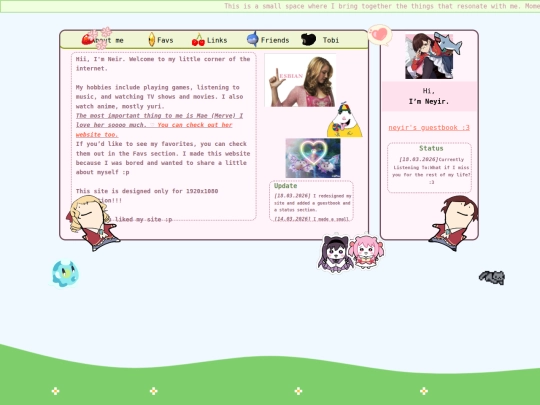Click the strawberry icon beside About me
Viewport: 540px width, 405px height.
[87, 39]
